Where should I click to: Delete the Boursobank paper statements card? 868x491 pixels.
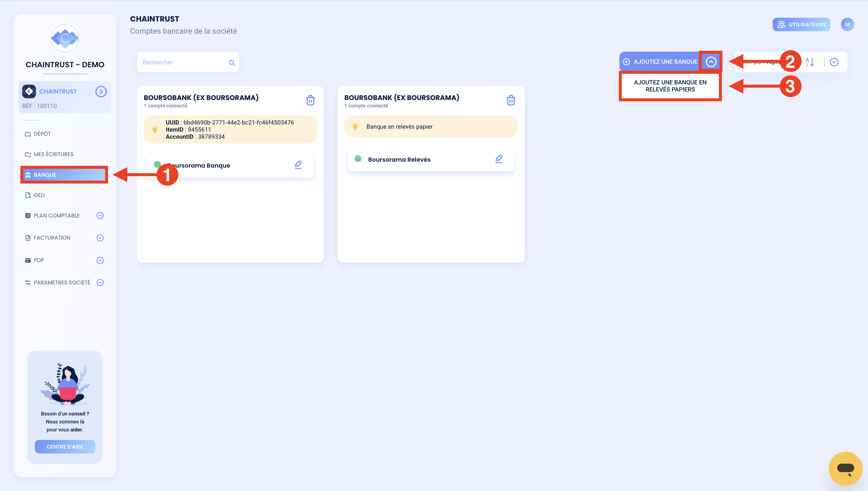point(511,100)
